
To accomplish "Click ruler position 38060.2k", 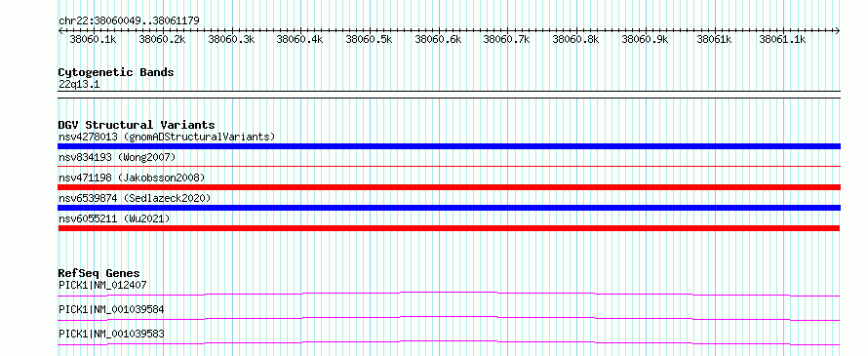I will [x=162, y=39].
